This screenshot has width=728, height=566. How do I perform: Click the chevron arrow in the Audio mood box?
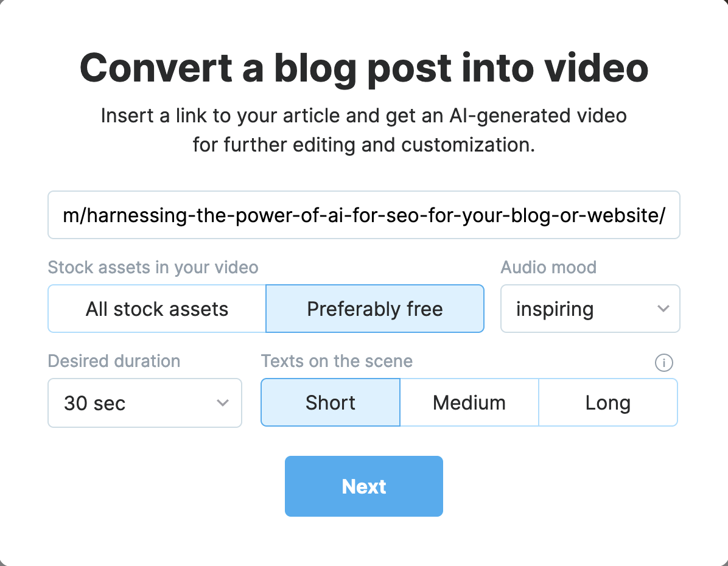pyautogui.click(x=663, y=309)
